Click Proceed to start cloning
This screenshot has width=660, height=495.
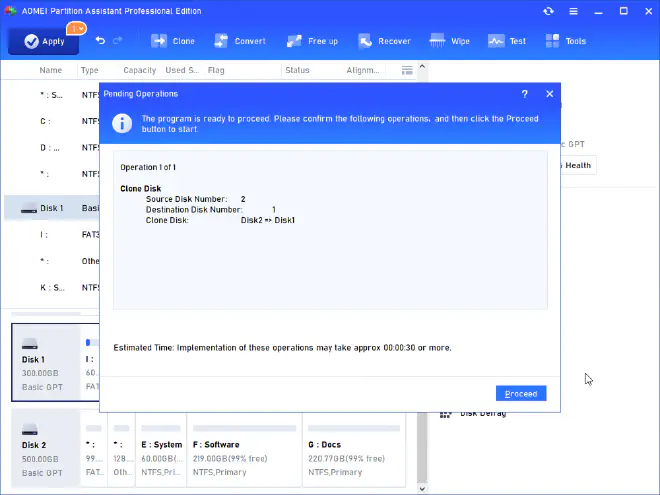(520, 393)
